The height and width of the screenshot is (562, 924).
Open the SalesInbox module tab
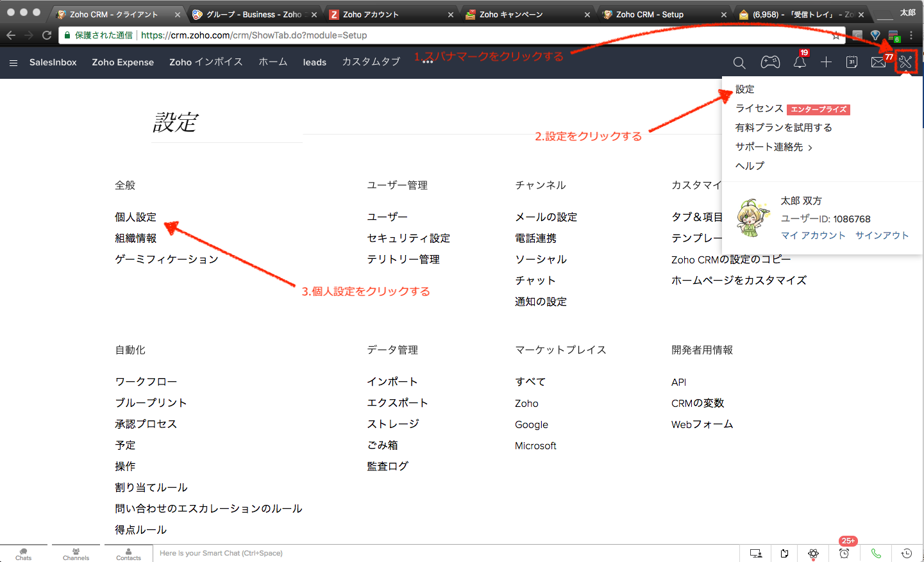[53, 62]
